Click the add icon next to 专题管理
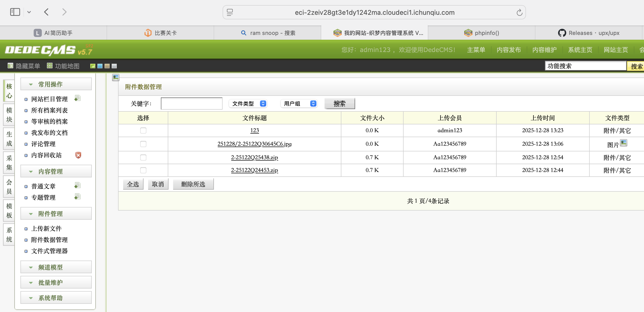 77,197
